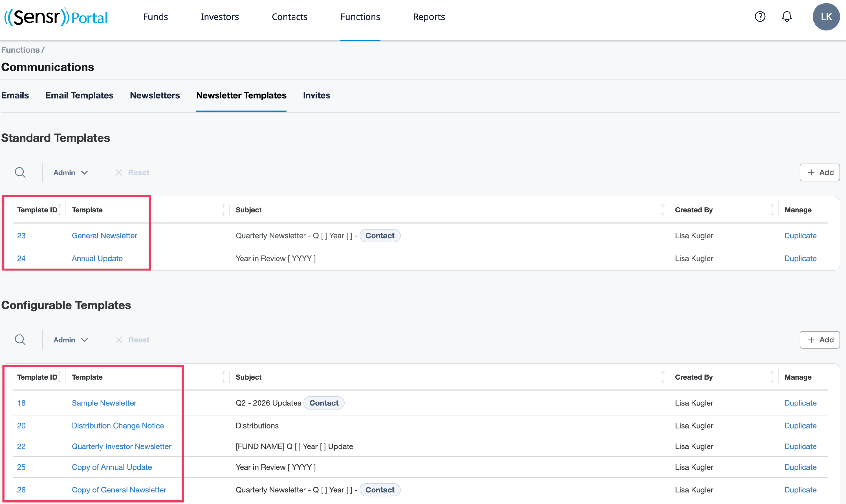
Task: Click Lisa Kugler in the Annual Update row
Action: [x=694, y=258]
